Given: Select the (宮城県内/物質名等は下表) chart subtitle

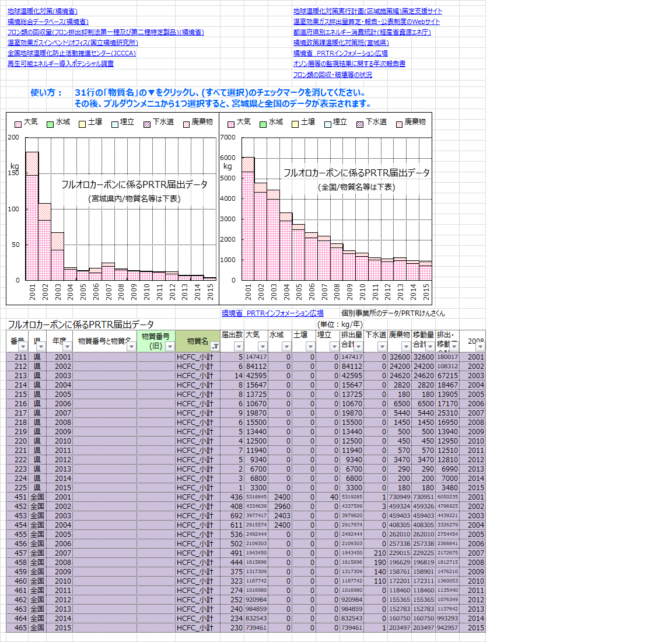Looking at the screenshot, I should (x=134, y=199).
